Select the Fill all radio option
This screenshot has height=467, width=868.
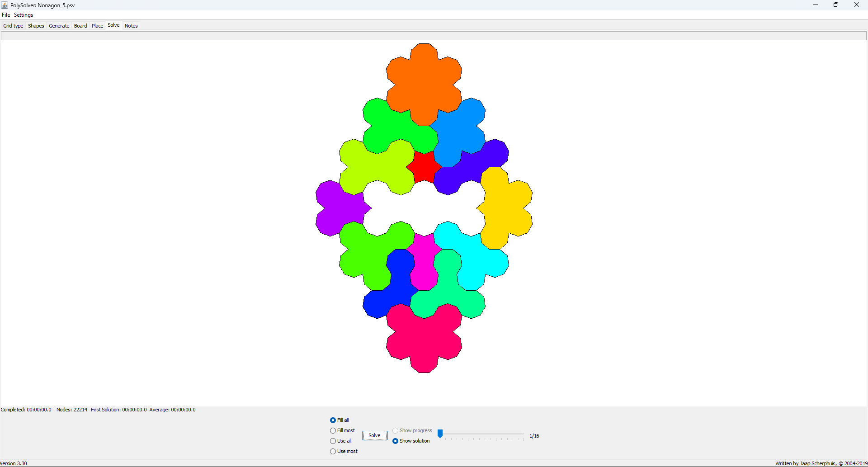click(340, 420)
